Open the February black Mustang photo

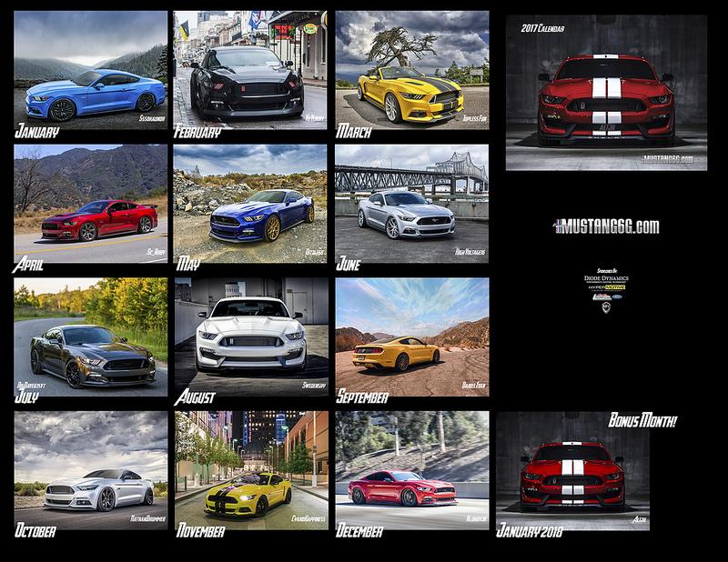pos(250,70)
